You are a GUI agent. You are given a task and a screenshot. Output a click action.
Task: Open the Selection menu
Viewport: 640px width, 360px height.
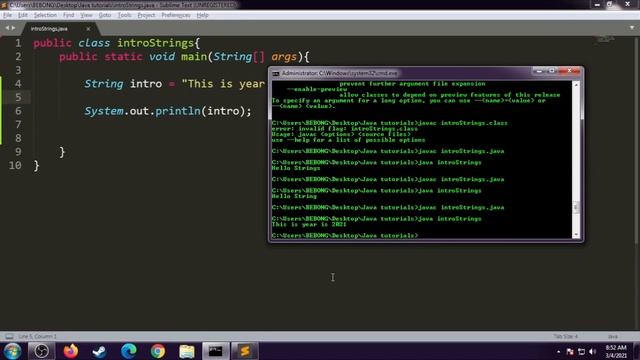tap(45, 15)
